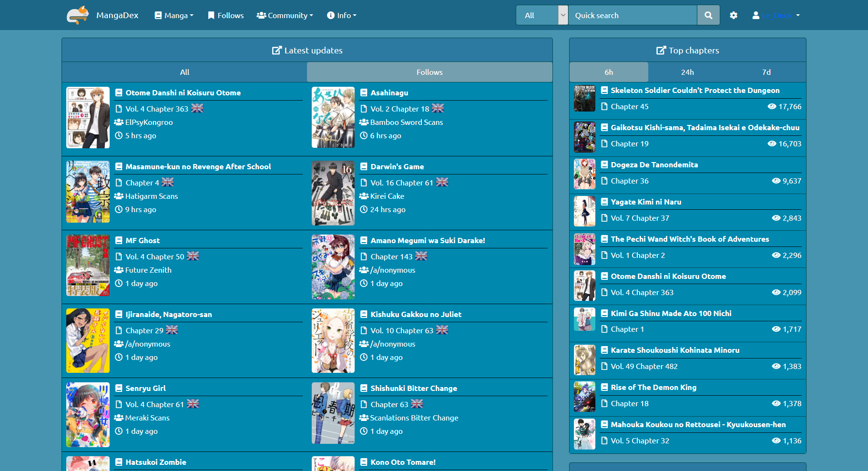Click the eye icon beside 16,703 views

pyautogui.click(x=772, y=144)
